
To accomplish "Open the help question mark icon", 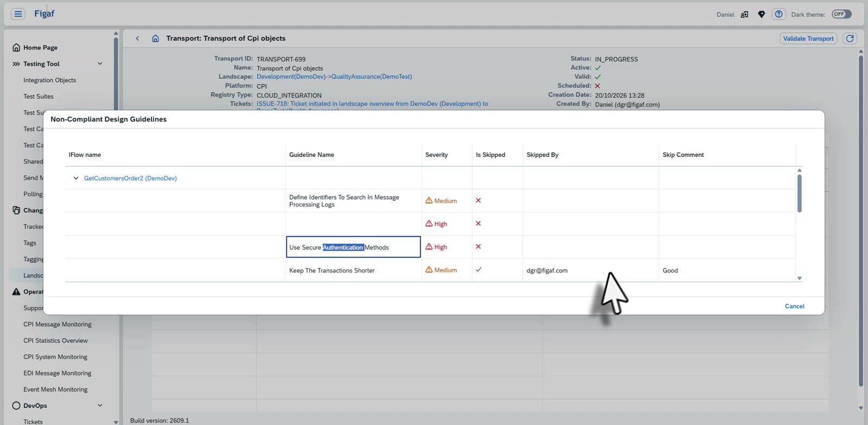I will 778,14.
